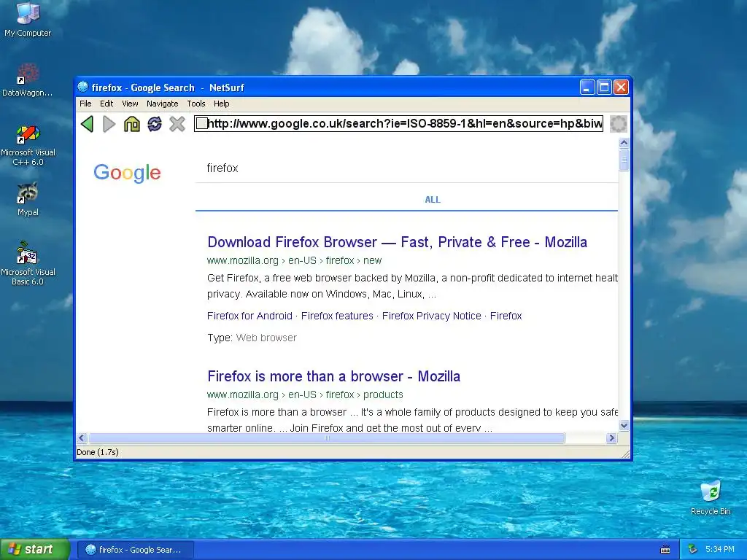The image size is (747, 560).
Task: Click the vertical scrollbar thumb
Action: (x=624, y=159)
